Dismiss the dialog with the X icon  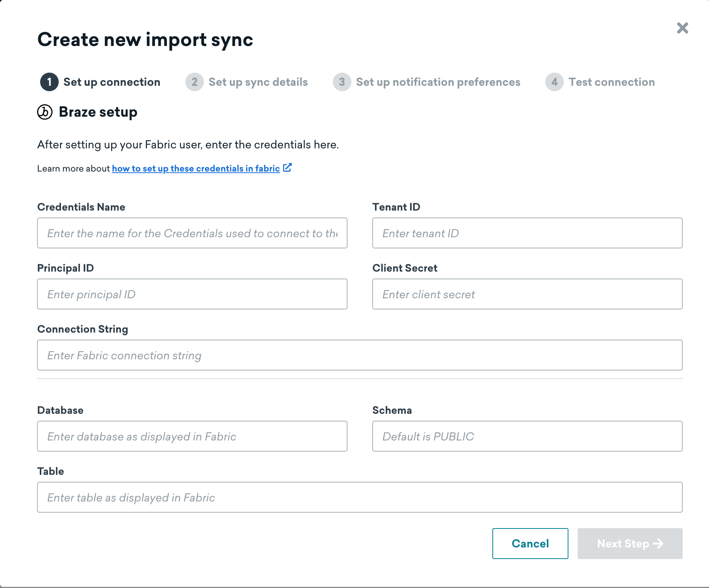[x=682, y=28]
